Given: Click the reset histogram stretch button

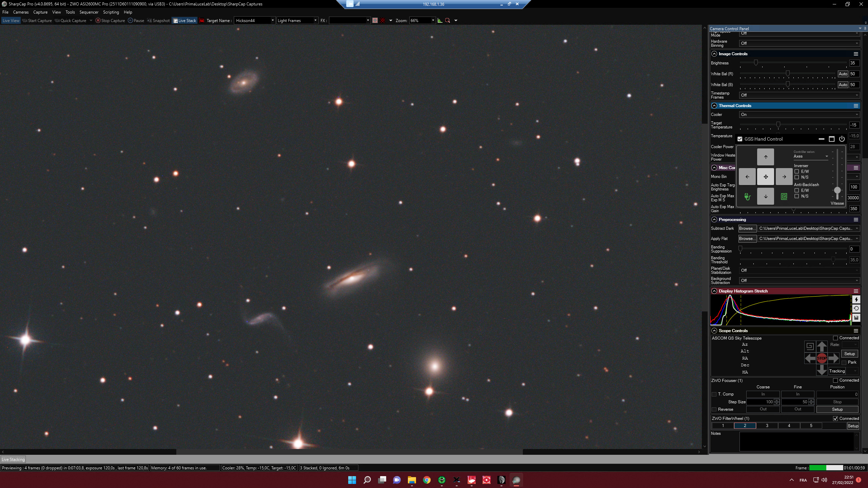Looking at the screenshot, I should 856,308.
